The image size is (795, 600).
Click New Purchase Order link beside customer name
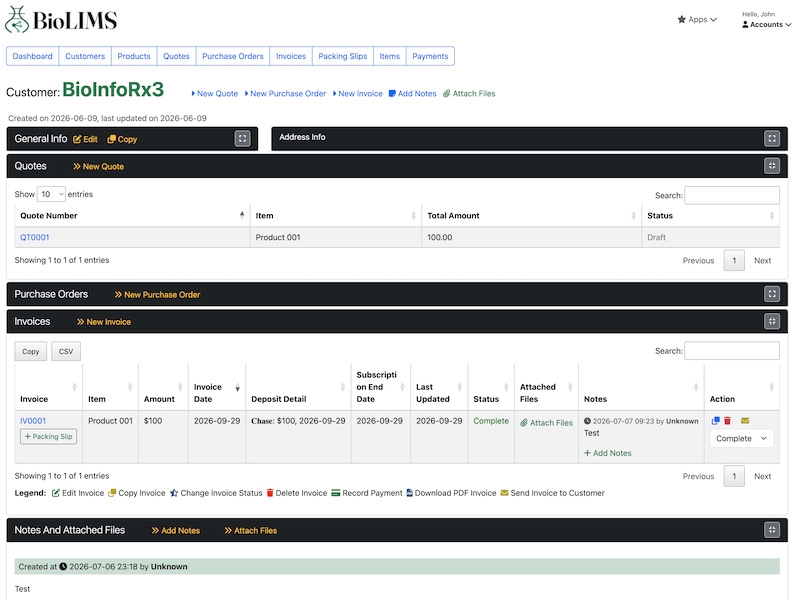coord(285,93)
